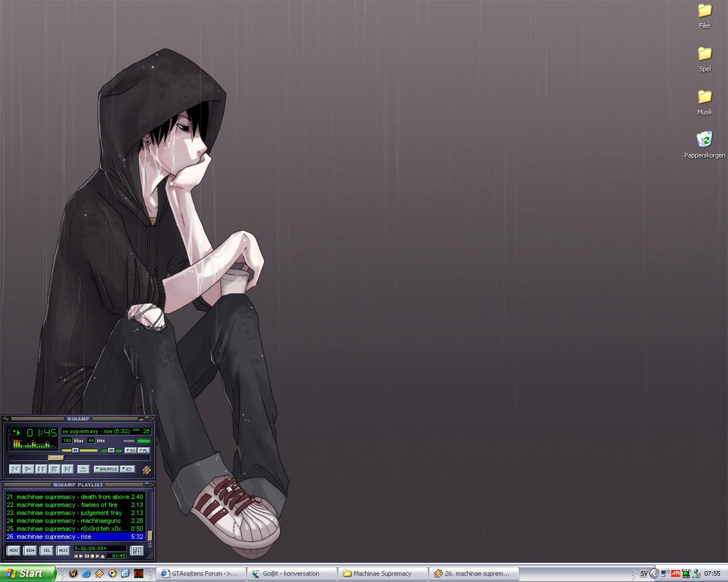This screenshot has width=728, height=582.
Task: Click the taskbar clock 07:55
Action: coord(712,573)
